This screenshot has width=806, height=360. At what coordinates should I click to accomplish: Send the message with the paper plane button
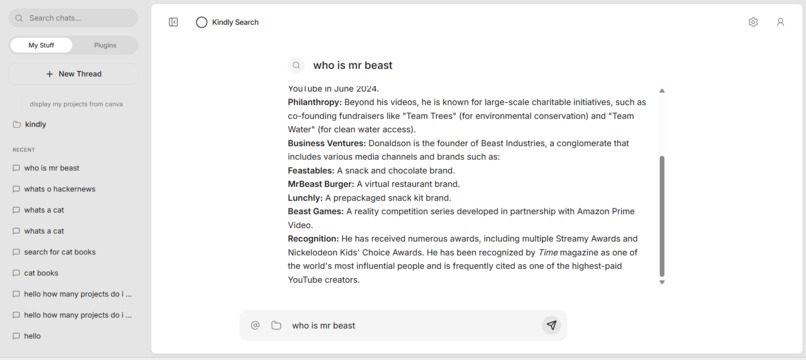552,325
